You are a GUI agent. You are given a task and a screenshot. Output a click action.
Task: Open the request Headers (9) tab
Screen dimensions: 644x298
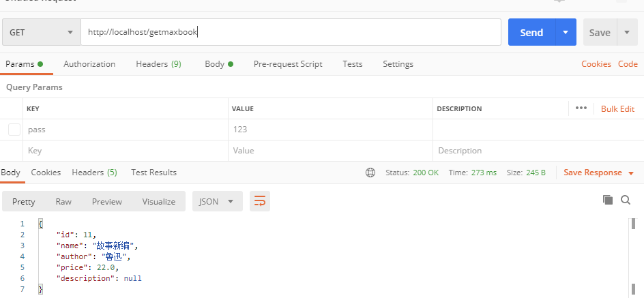coord(158,64)
